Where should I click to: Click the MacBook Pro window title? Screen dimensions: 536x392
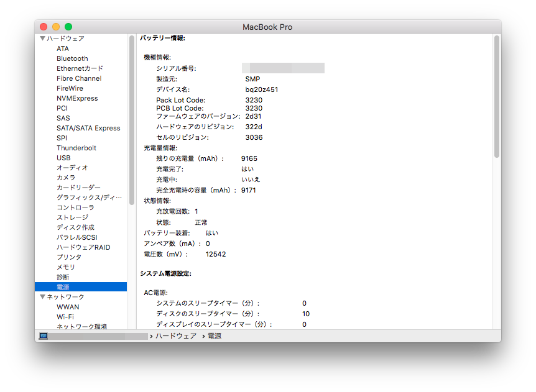(267, 27)
